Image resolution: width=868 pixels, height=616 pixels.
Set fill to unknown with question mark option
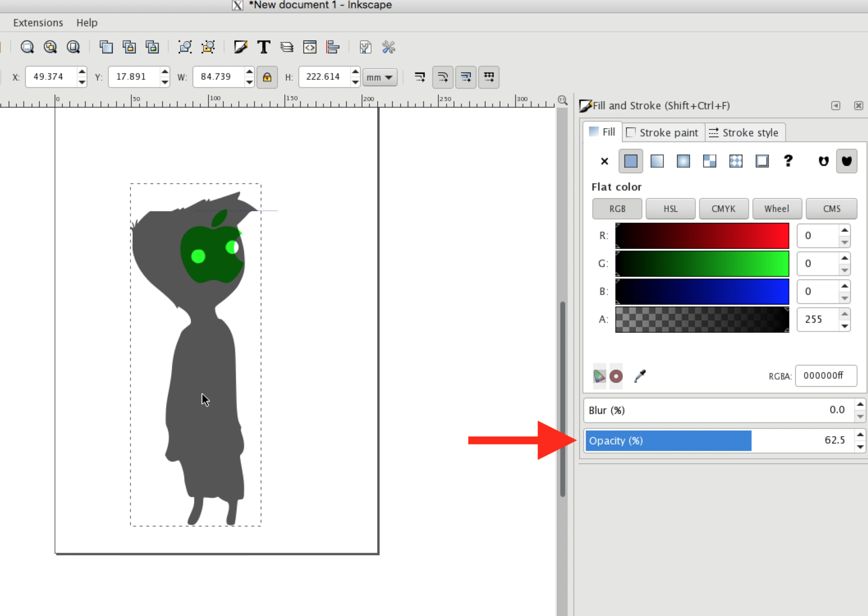(x=788, y=161)
